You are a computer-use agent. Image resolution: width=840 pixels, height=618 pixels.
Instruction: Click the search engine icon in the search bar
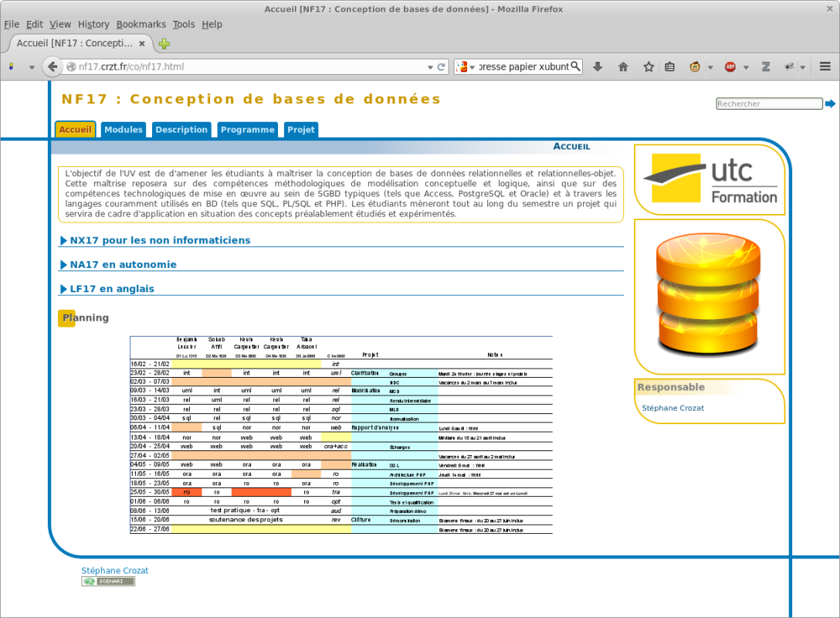(461, 66)
